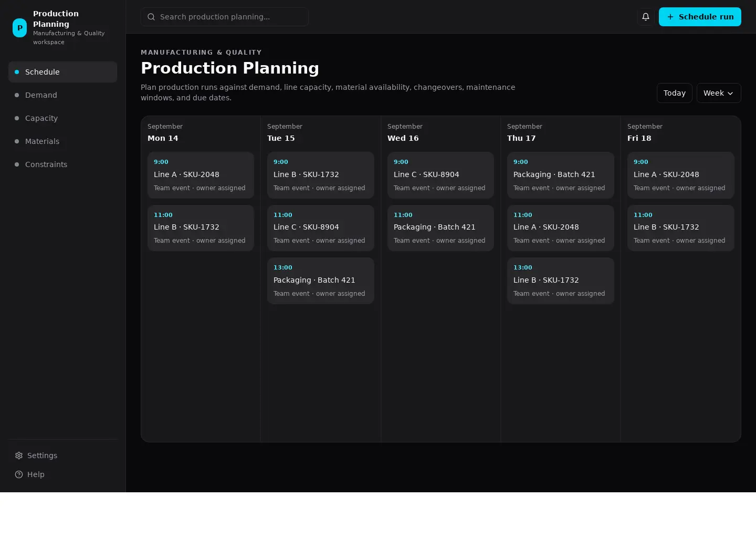Open Monday 11:00 Line B SKU-1732 event
This screenshot has width=756, height=538.
[x=201, y=228]
